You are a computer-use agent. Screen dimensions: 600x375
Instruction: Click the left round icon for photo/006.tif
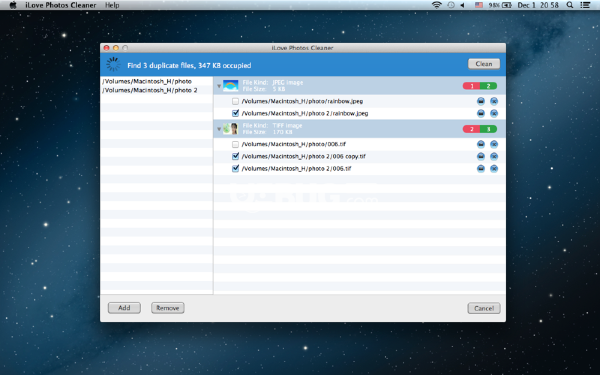(x=481, y=144)
